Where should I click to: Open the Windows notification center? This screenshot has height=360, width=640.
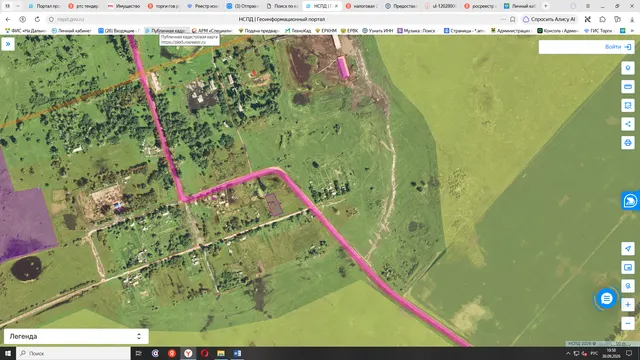[629, 353]
